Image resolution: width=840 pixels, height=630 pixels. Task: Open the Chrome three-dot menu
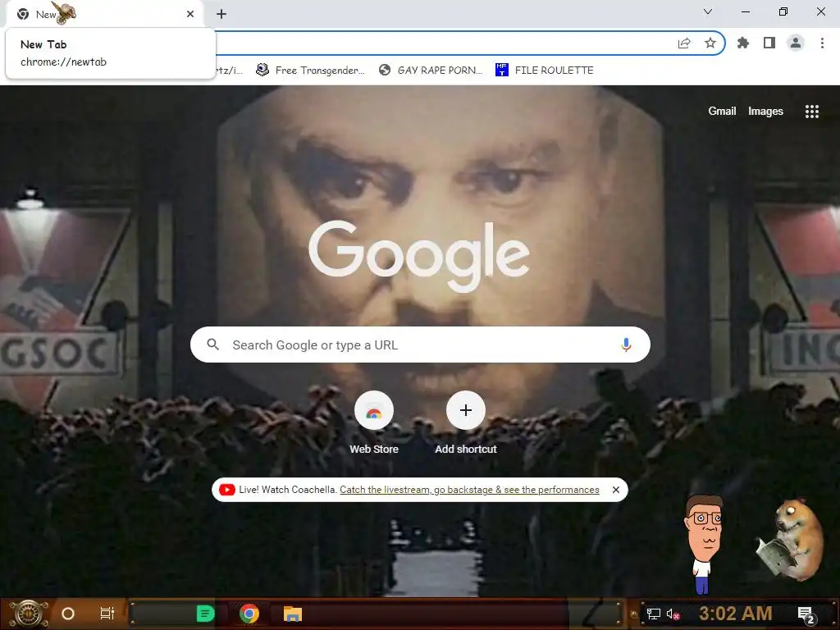(x=822, y=43)
